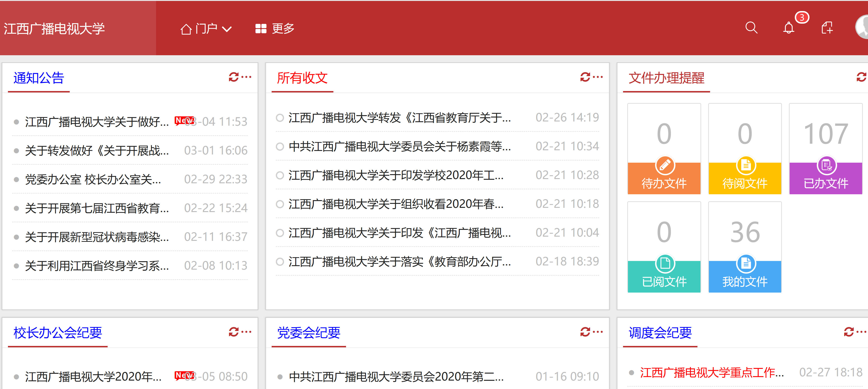Open 江西广播电视大学转发《江西省教育厅关于...
Viewport: 868px width, 389px height.
tap(400, 118)
